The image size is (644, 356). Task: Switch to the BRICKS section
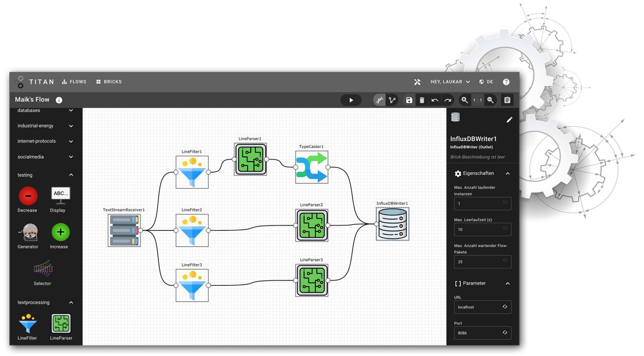109,81
